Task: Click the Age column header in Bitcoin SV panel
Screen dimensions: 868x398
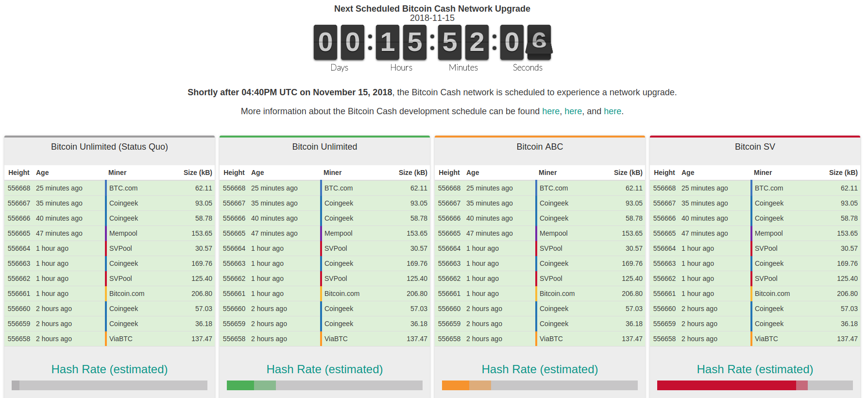Action: click(x=688, y=173)
